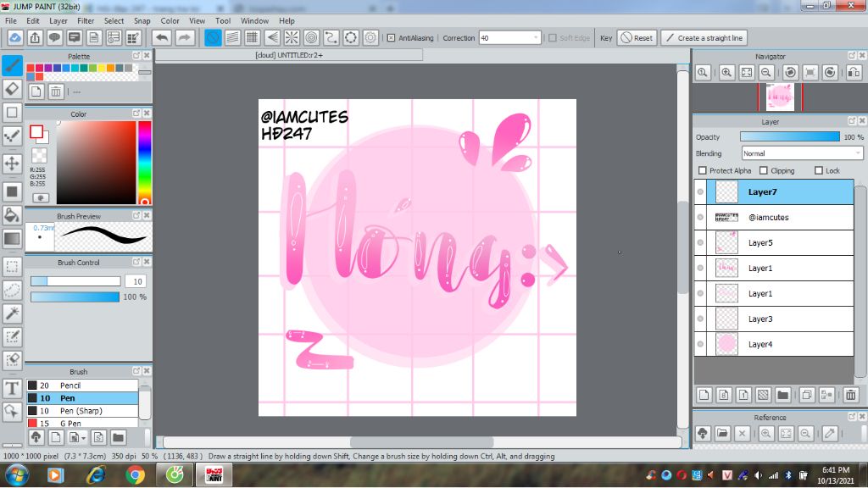Click Create a straight line button

(x=704, y=37)
